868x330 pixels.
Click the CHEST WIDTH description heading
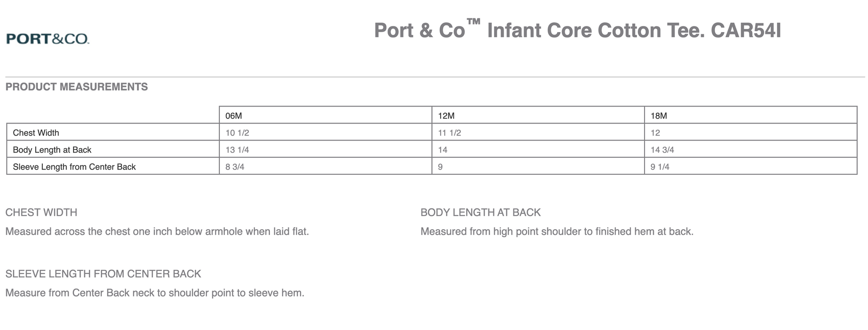[41, 213]
